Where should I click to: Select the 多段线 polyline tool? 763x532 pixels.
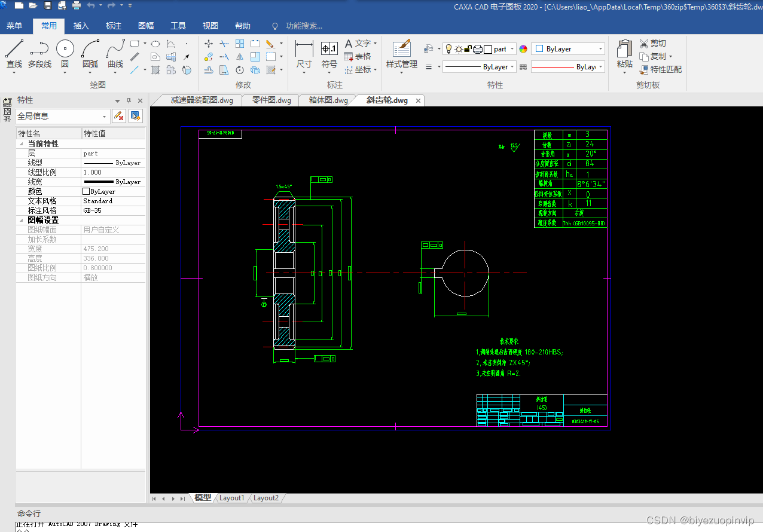click(39, 54)
